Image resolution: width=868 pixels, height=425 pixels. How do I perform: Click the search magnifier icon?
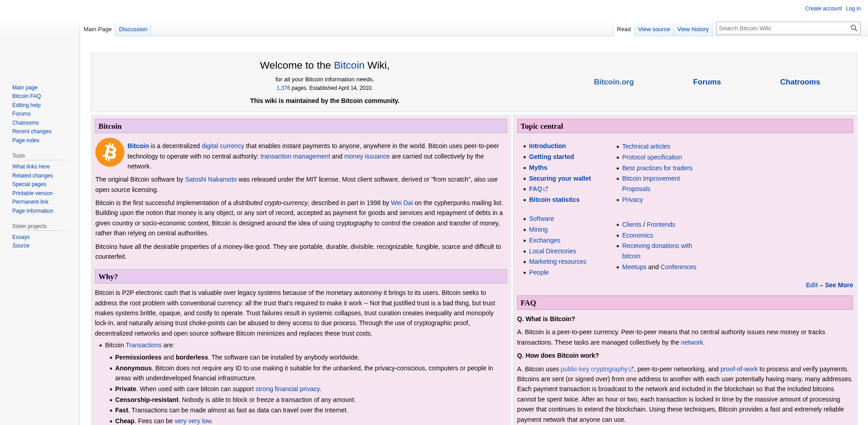click(854, 28)
